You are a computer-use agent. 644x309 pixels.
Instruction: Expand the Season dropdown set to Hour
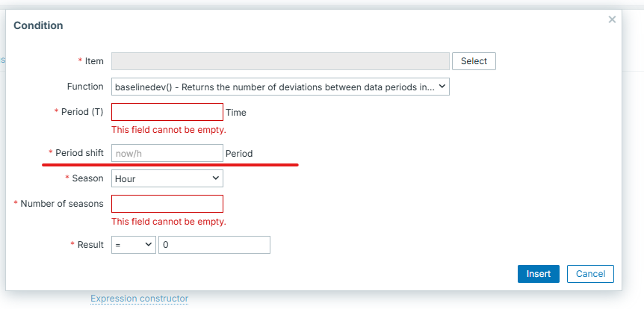click(167, 178)
